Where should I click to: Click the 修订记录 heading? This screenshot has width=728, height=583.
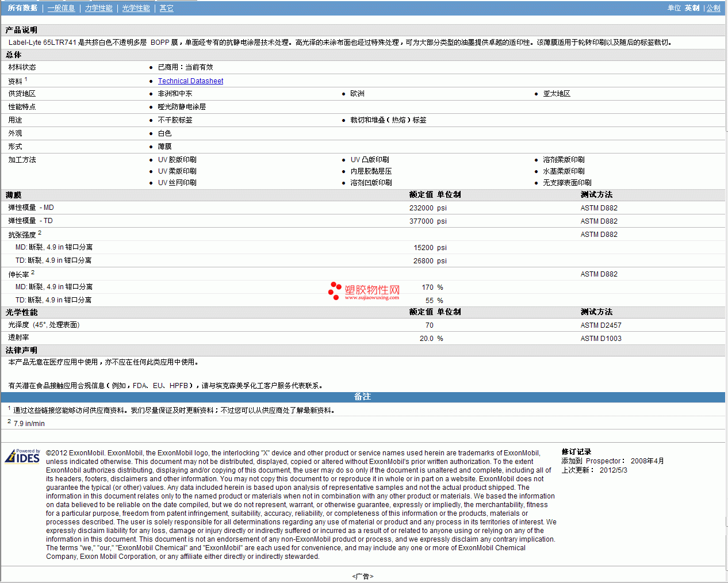coord(576,452)
